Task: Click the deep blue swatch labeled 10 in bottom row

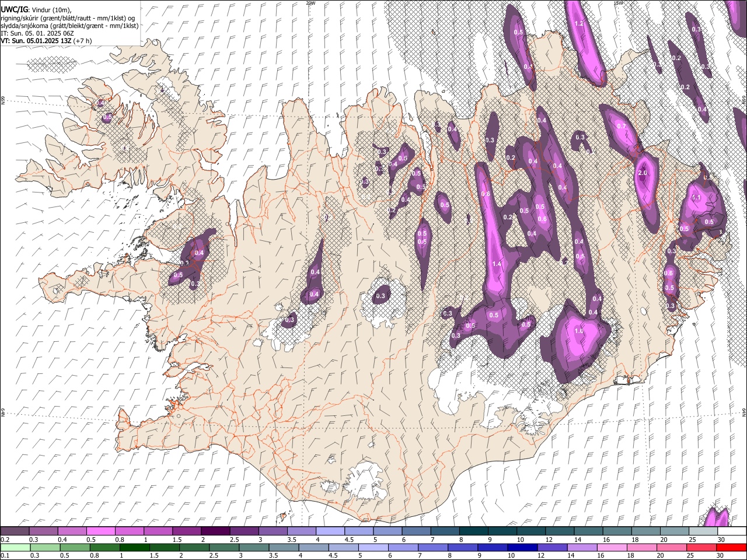Action: 522,547
